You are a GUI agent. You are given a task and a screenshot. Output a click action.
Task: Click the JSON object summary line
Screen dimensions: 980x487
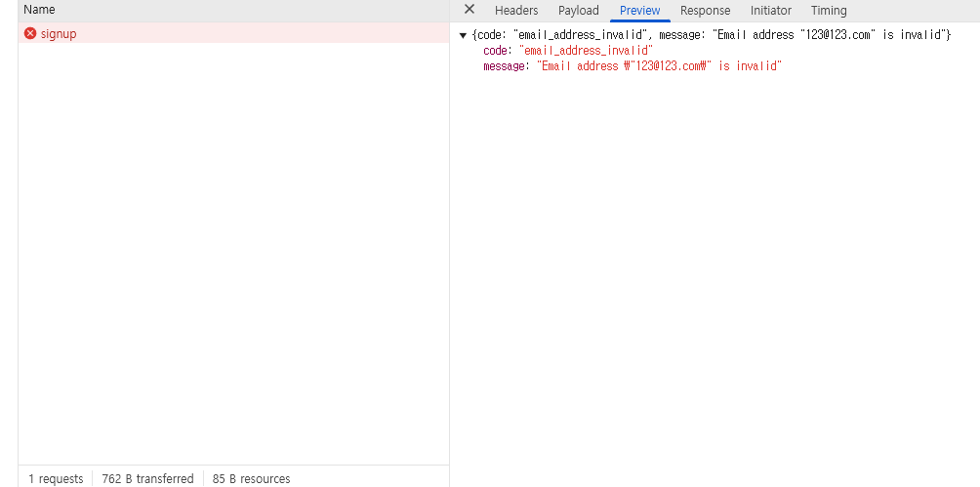pyautogui.click(x=712, y=35)
